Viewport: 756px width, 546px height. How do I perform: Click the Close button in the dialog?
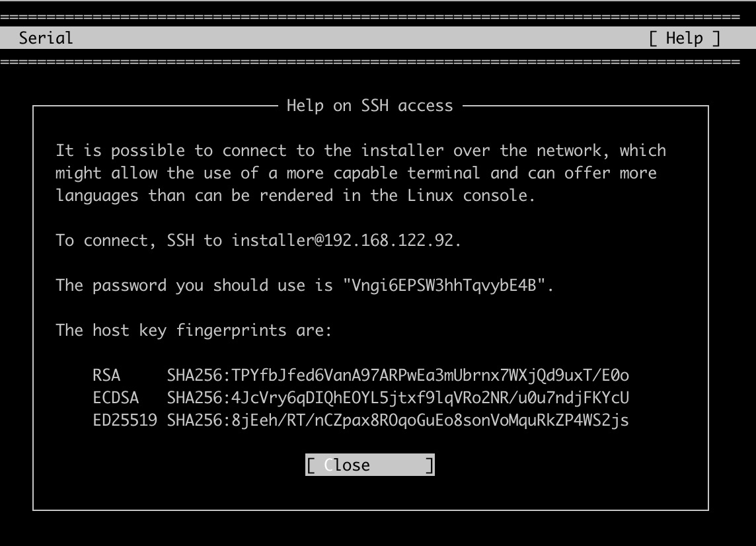[x=370, y=465]
